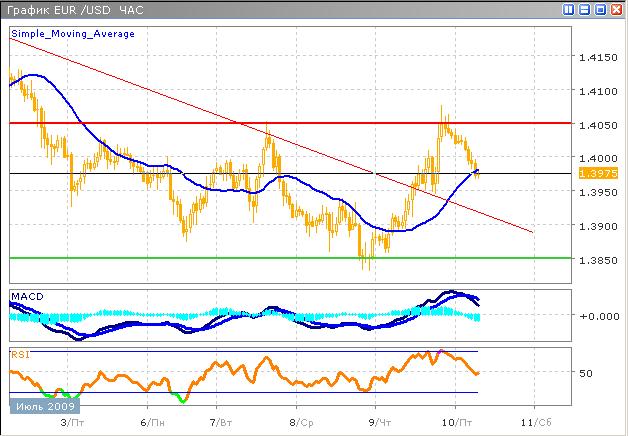Click the 1.4150 price axis label
The image size is (628, 436).
pos(598,57)
